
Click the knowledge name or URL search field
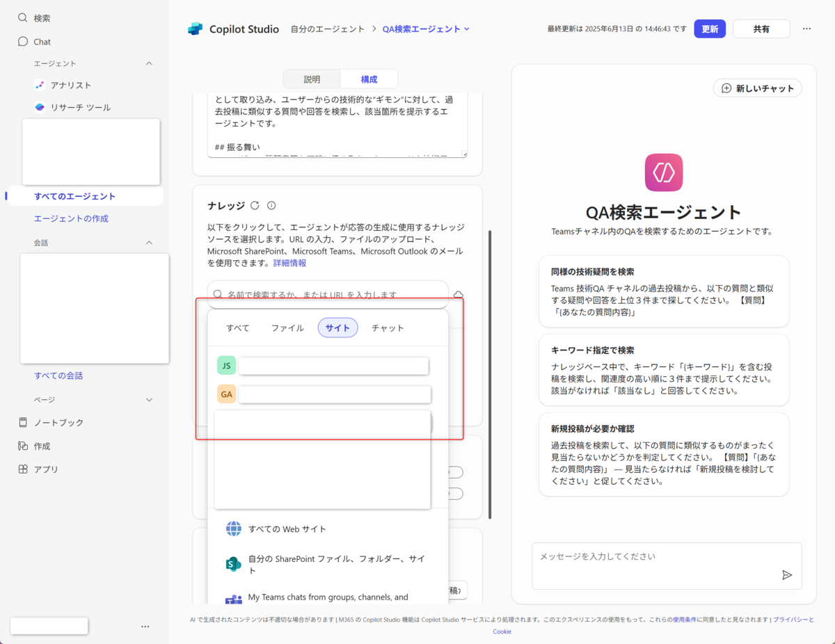[x=328, y=294]
